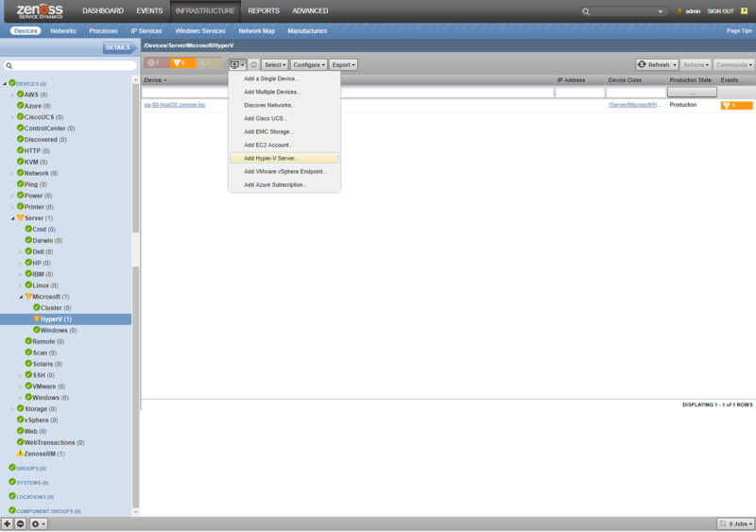
Task: Click the Remove Device minus toolbar icon
Action: pos(254,64)
